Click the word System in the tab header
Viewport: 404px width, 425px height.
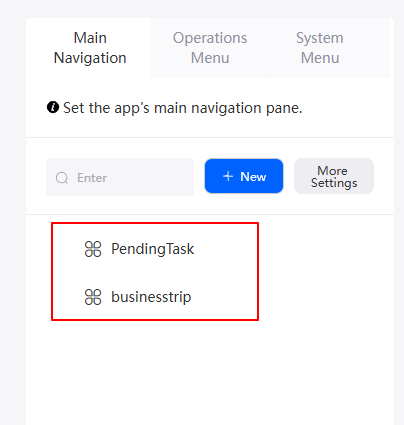320,38
